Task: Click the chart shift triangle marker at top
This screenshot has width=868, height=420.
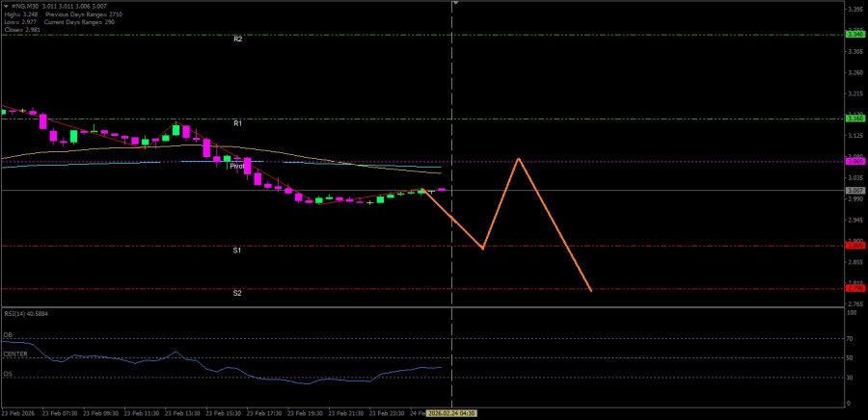Action: tap(455, 4)
